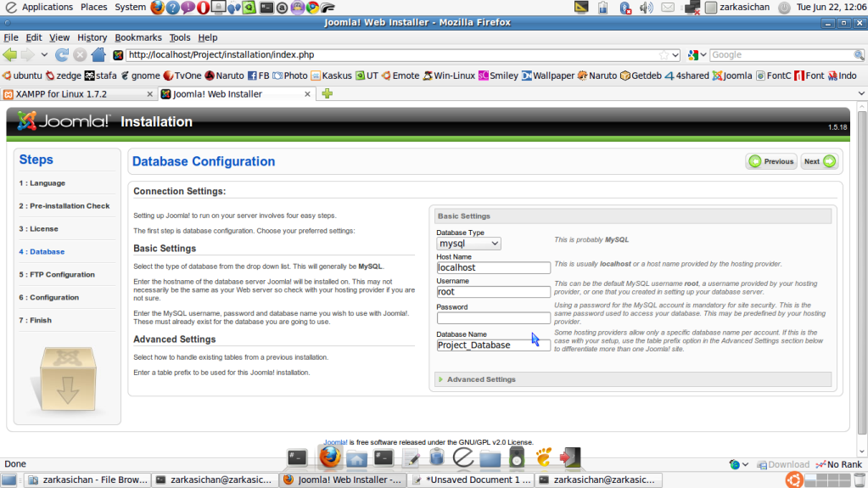868x488 pixels.
Task: Open the Tools menu
Action: (179, 37)
